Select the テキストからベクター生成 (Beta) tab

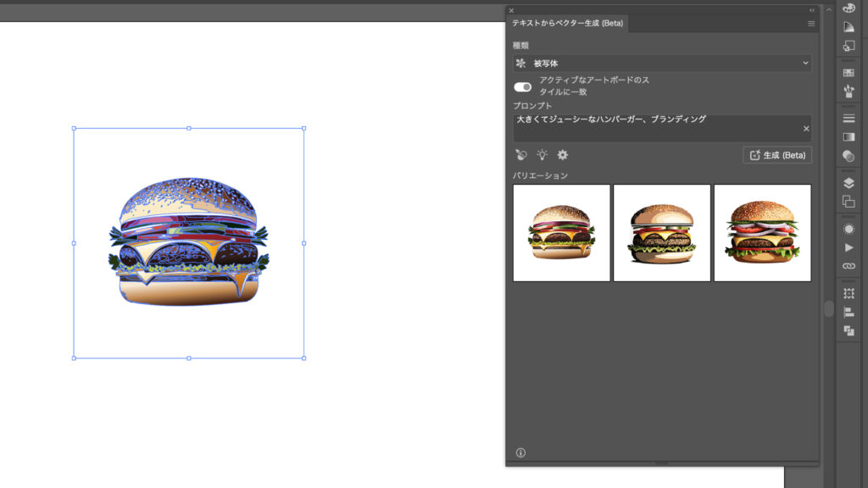pos(567,24)
